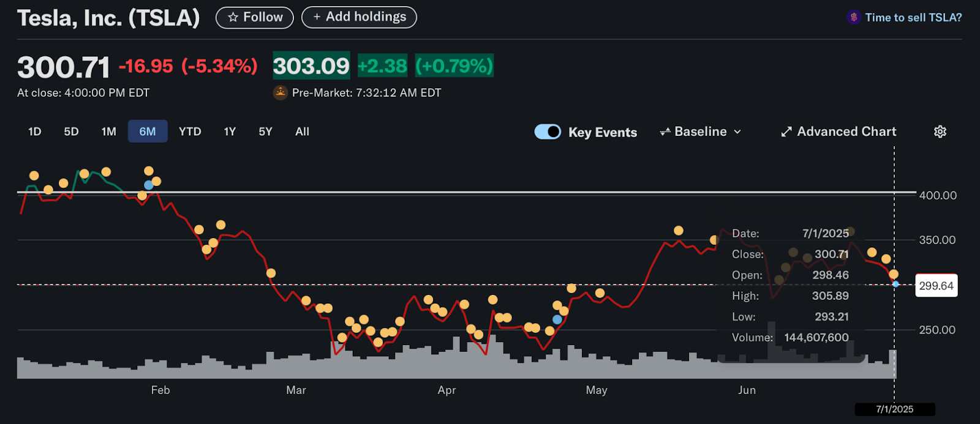Click the 250.00 axis label
The width and height of the screenshot is (980, 424).
[x=937, y=330]
